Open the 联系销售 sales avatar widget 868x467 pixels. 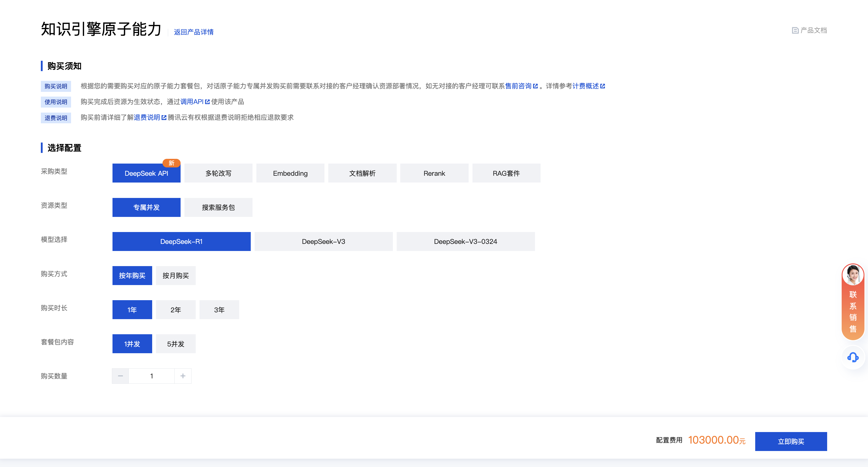click(853, 301)
